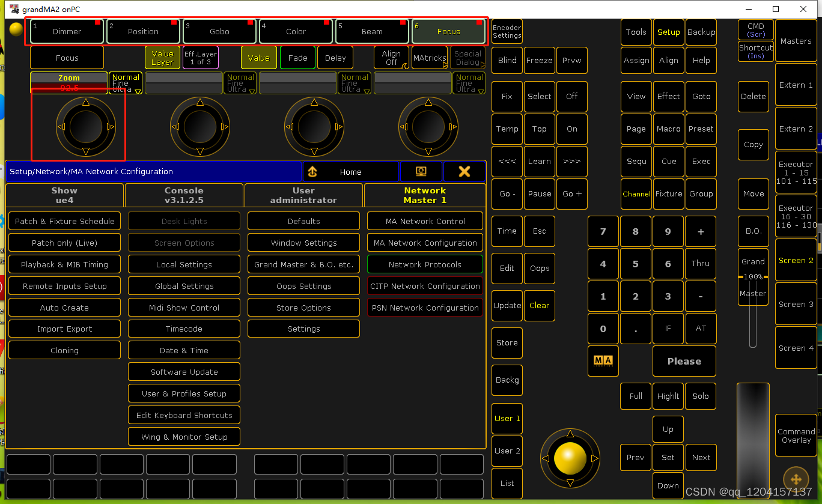Image resolution: width=822 pixels, height=504 pixels.
Task: Toggle Freeze mode
Action: point(540,60)
